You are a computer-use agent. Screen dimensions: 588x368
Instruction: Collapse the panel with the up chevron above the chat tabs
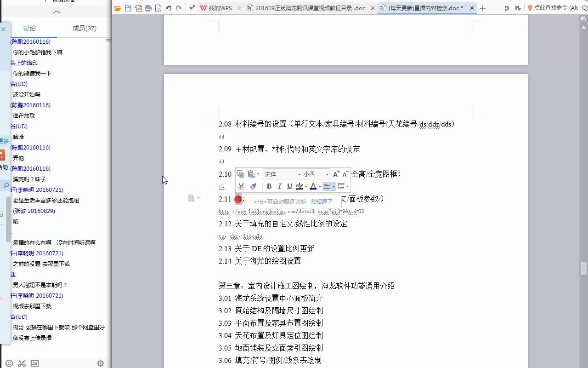(57, 12)
